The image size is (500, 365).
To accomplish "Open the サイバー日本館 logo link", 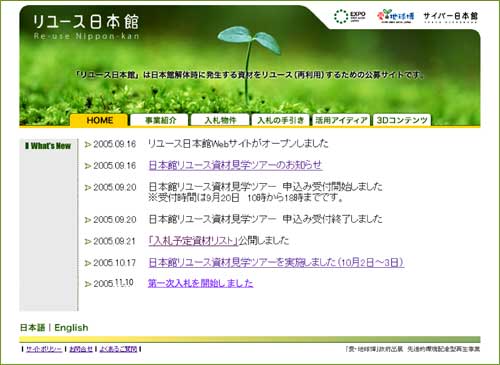I will pyautogui.click(x=451, y=17).
